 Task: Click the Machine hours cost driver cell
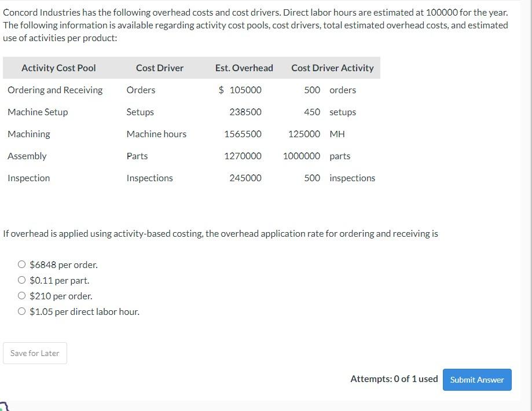[156, 134]
